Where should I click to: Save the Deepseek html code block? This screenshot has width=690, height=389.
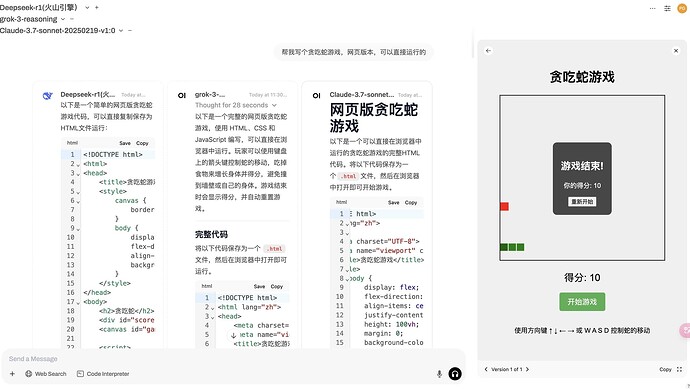click(125, 143)
